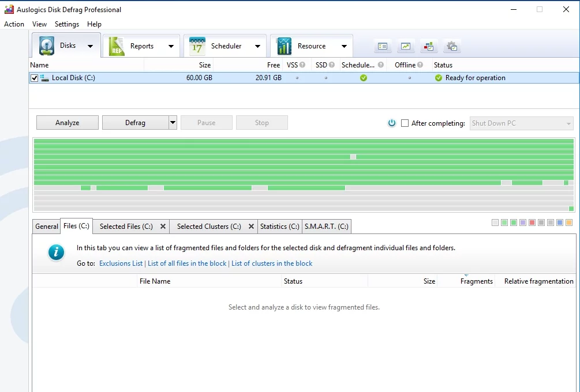The height and width of the screenshot is (392, 580).
Task: Open the Settings menu
Action: 67,24
